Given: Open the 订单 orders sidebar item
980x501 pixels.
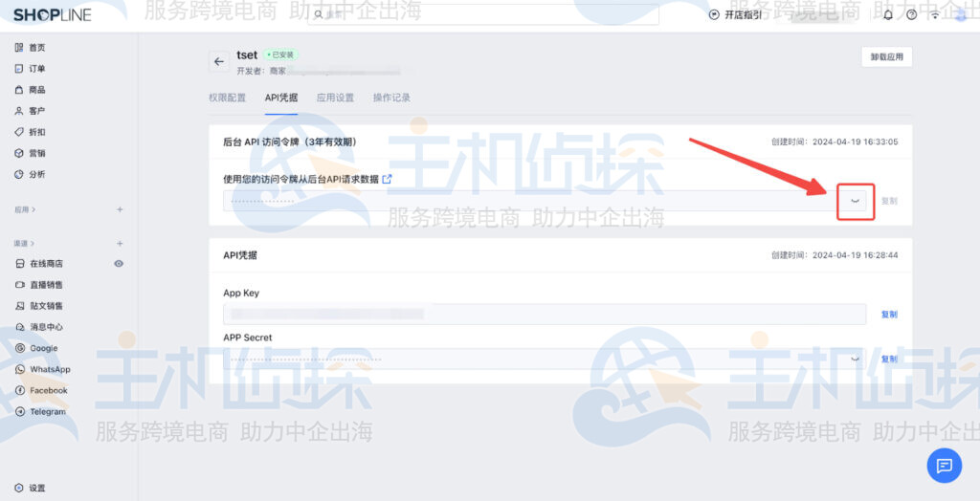Looking at the screenshot, I should 30,69.
